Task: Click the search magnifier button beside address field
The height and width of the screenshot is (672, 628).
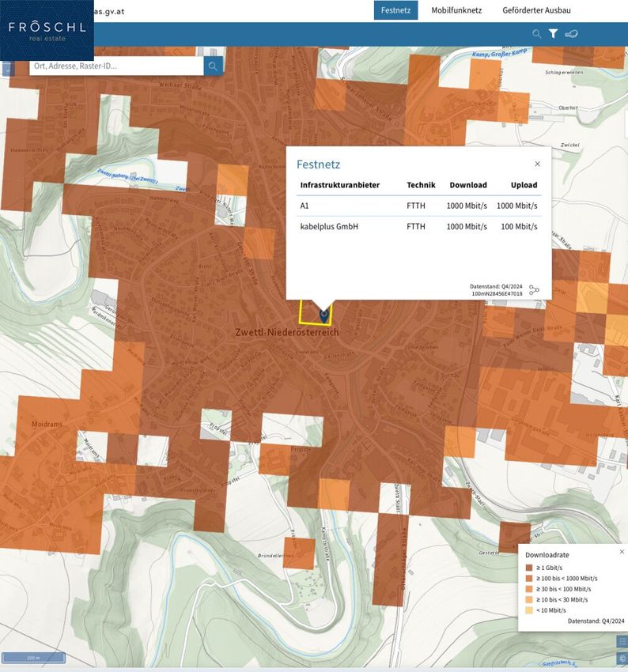Action: point(213,66)
